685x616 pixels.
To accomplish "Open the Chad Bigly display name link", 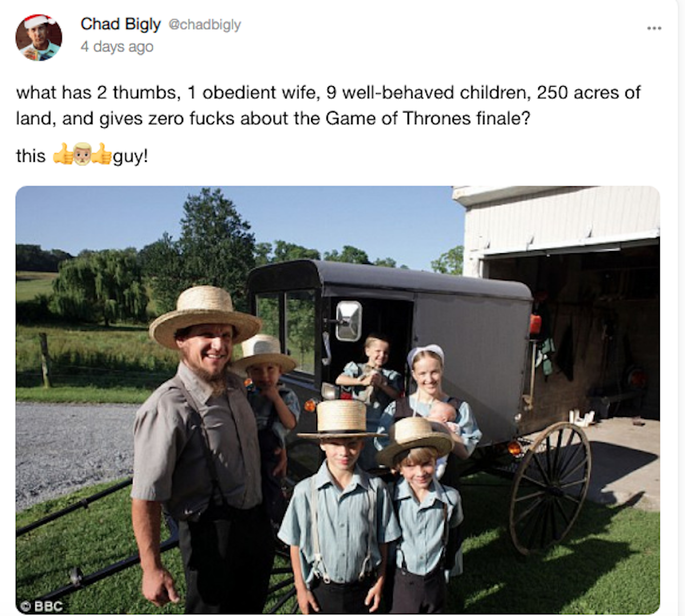I will (x=120, y=24).
